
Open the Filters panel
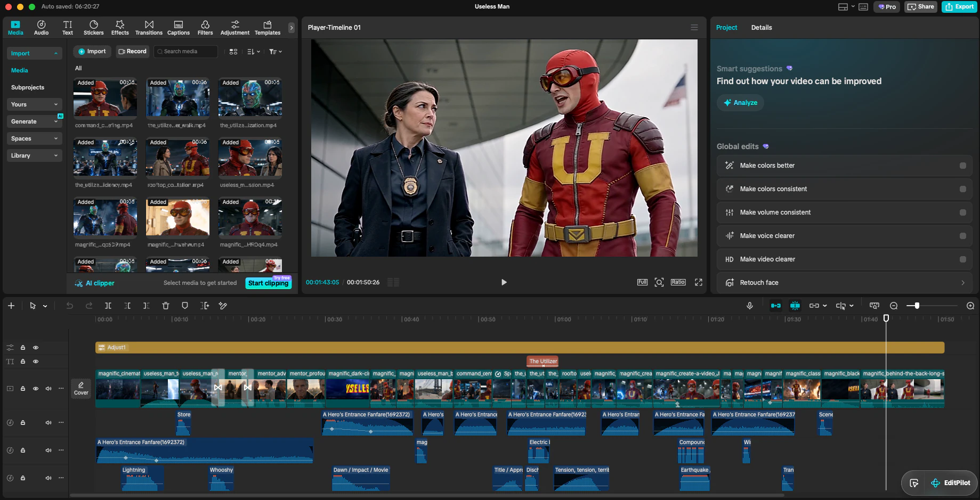pos(205,28)
